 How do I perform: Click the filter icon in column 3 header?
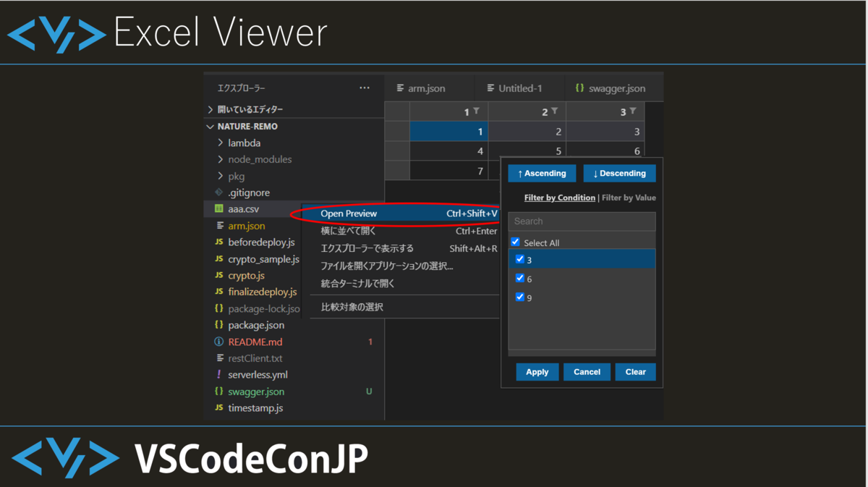coord(633,111)
